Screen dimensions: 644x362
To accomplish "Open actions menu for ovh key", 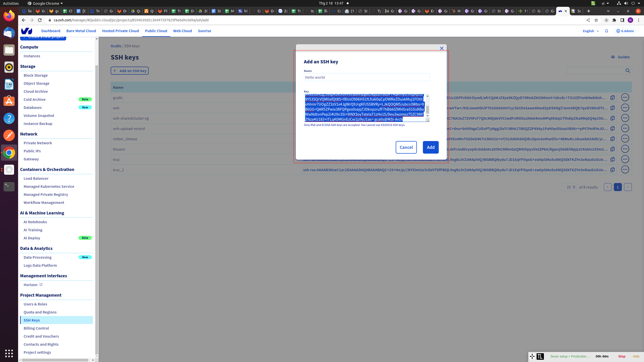I will tap(625, 108).
